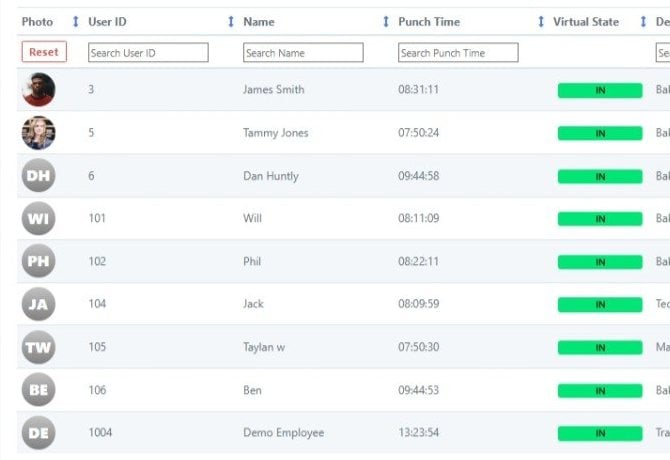Image resolution: width=670 pixels, height=460 pixels.
Task: Click the DH avatar for Dan Huntly
Action: click(38, 176)
